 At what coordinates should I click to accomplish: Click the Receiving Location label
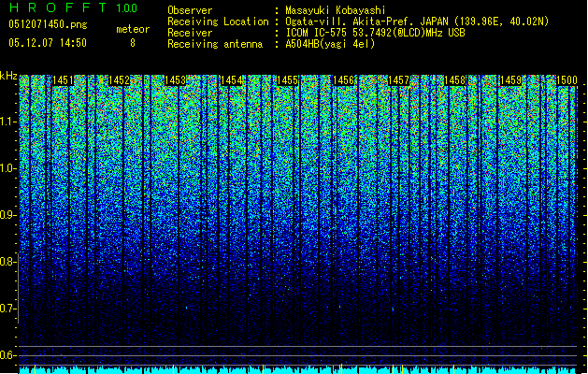[218, 22]
